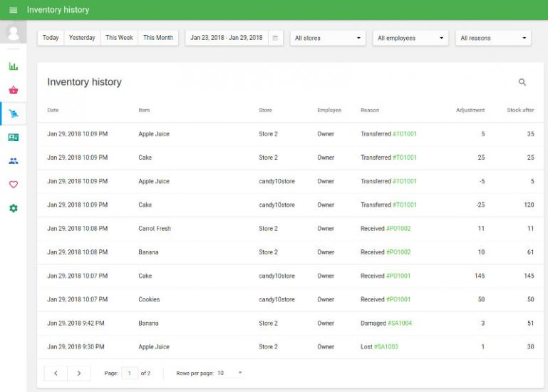Open the hamburger navigation menu

[13, 10]
